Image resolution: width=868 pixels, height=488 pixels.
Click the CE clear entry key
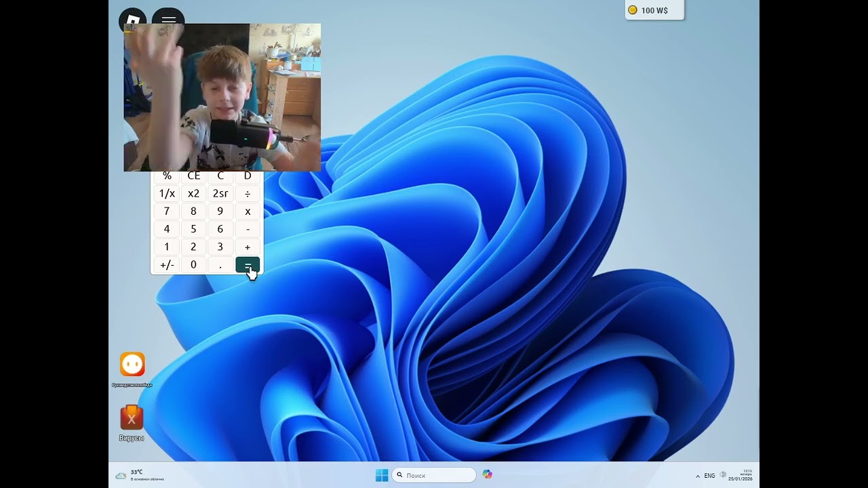tap(193, 177)
